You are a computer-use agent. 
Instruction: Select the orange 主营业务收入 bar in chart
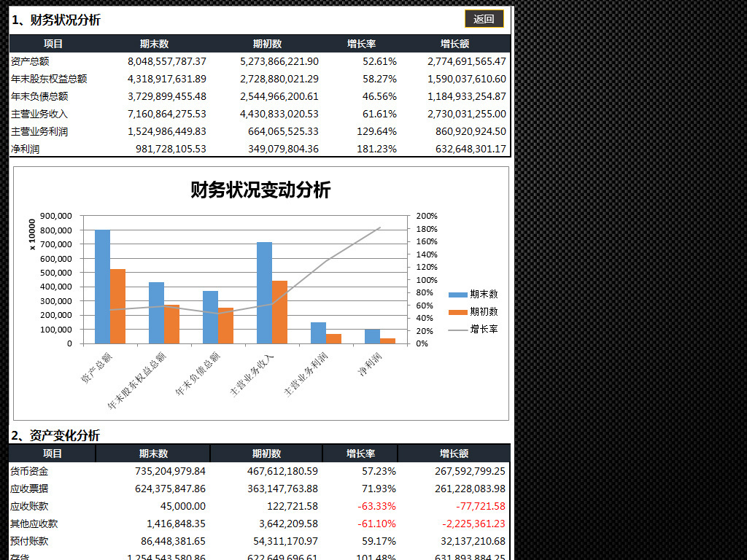[279, 312]
